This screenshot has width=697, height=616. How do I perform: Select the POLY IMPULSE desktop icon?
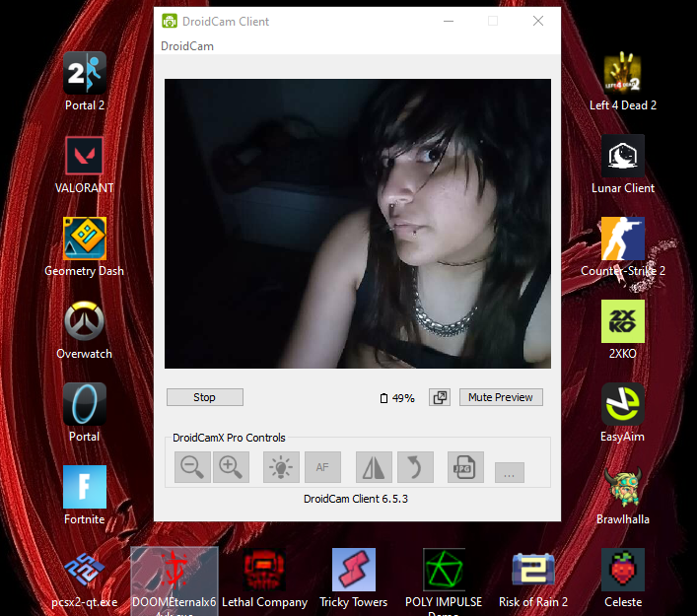click(x=444, y=582)
